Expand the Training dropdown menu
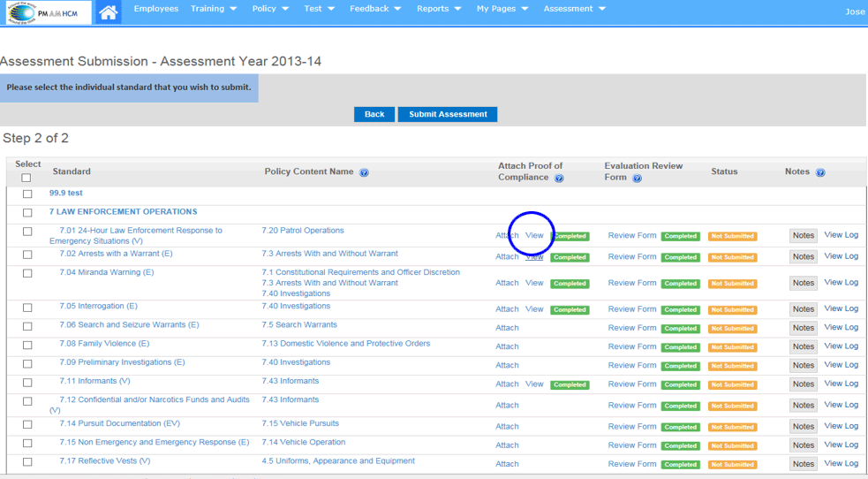The image size is (868, 479). pos(214,9)
